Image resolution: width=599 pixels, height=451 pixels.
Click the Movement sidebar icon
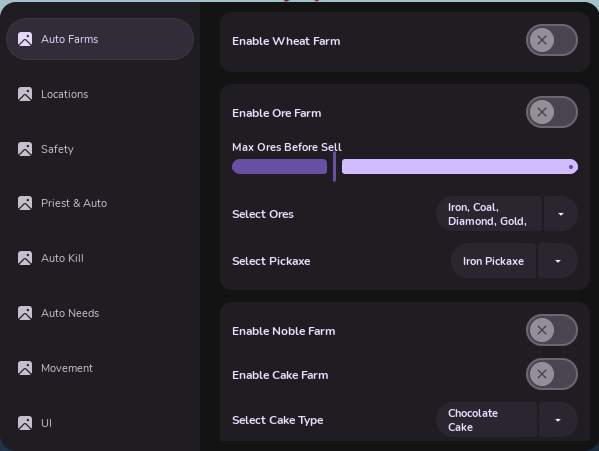pyautogui.click(x=25, y=368)
